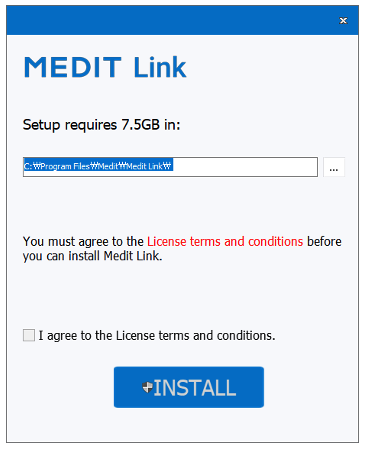This screenshot has width=365, height=450.
Task: Click the word 'MEDIT' in the header logo
Action: click(73, 67)
